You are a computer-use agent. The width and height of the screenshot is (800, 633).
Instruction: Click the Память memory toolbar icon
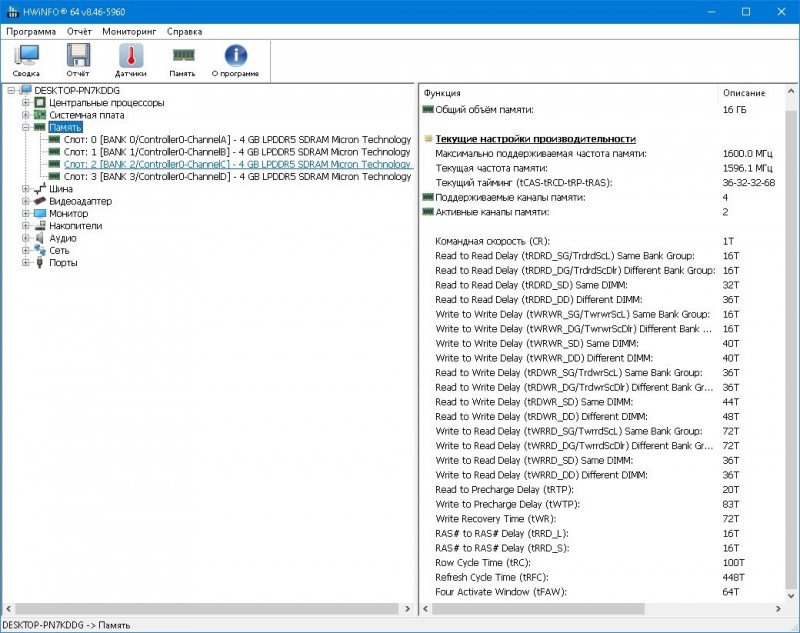[x=183, y=60]
